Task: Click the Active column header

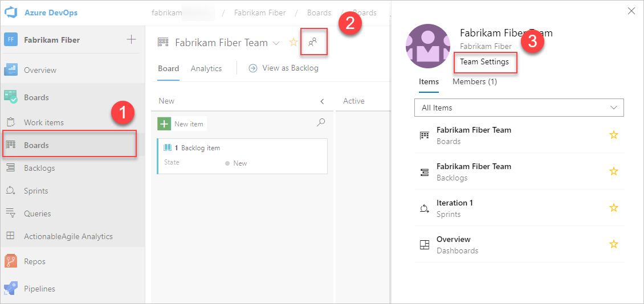Action: 353,101
